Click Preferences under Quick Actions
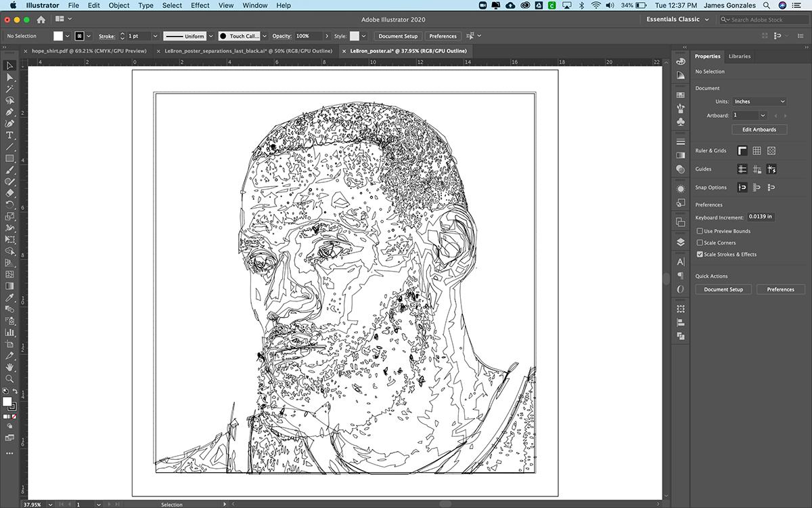812x508 pixels. (780, 289)
